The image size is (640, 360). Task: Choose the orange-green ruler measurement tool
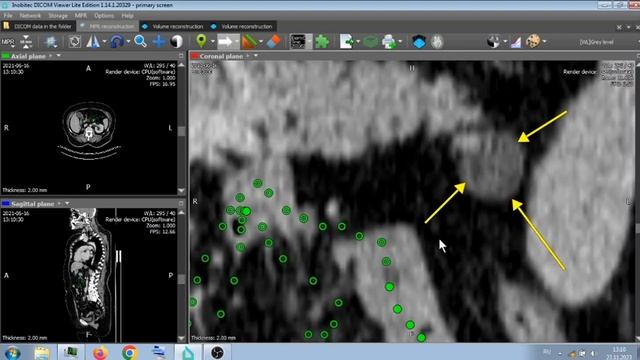pyautogui.click(x=249, y=42)
